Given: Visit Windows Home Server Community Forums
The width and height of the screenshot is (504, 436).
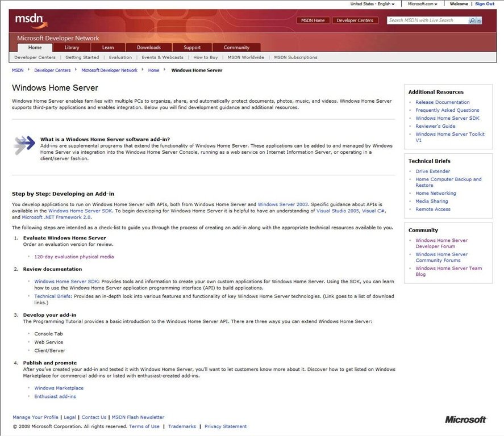Looking at the screenshot, I should [441, 257].
